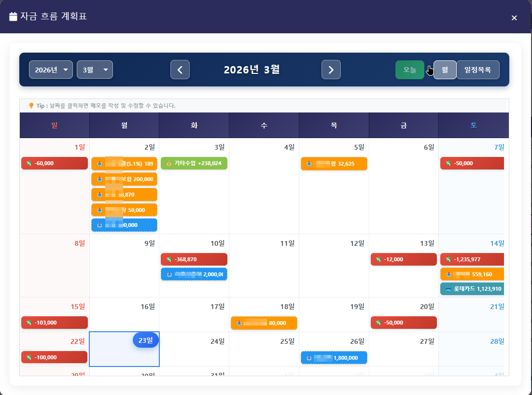Viewport: 532px width, 395px height.
Task: Click the card icon on 롯데카드 entry
Action: [x=448, y=289]
